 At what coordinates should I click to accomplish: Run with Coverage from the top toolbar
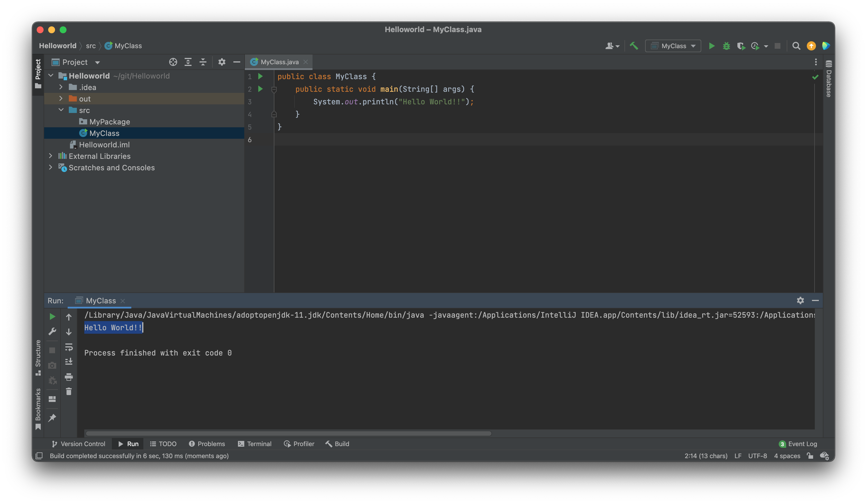coord(741,46)
